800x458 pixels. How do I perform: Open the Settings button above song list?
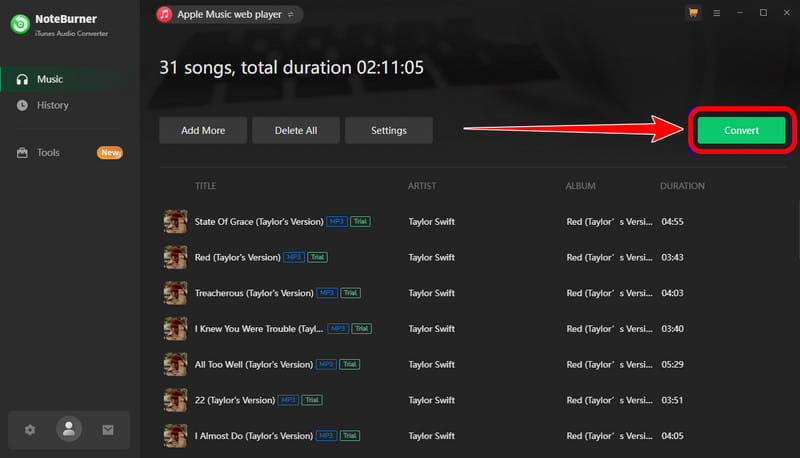[389, 130]
